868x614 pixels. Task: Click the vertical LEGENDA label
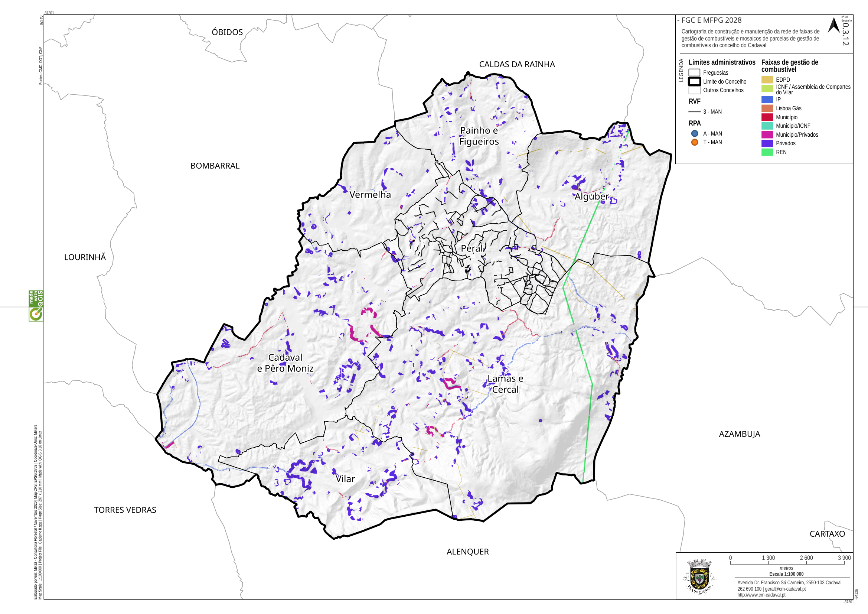pos(681,70)
